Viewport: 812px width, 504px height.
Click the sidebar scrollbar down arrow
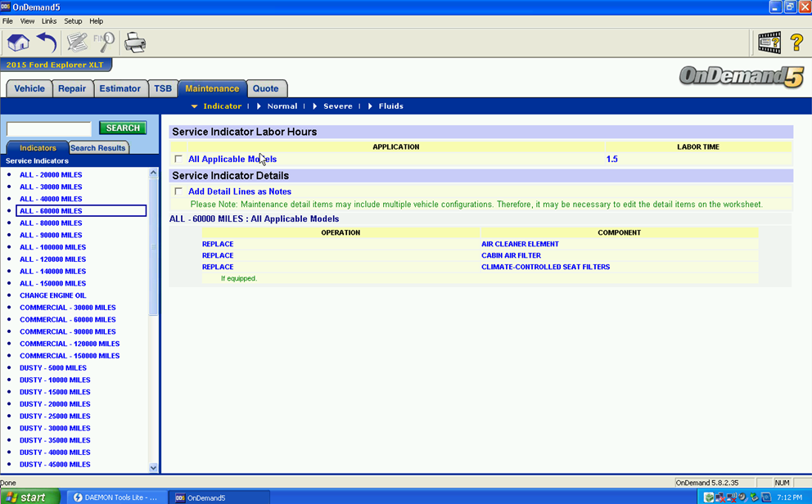coord(153,467)
